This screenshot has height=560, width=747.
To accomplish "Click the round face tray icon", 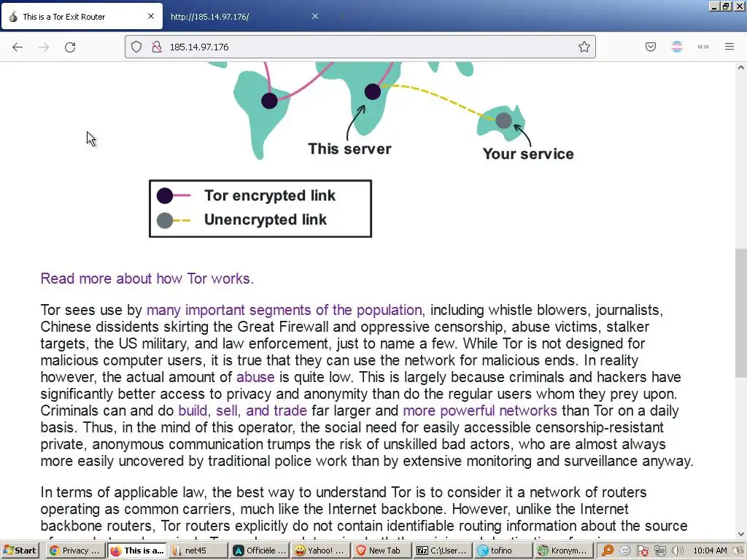I will (625, 551).
